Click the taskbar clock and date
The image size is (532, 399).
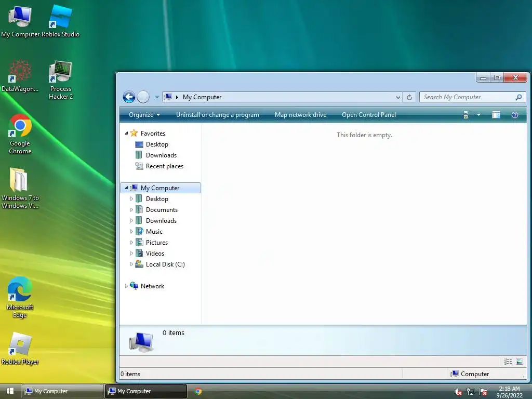point(509,392)
